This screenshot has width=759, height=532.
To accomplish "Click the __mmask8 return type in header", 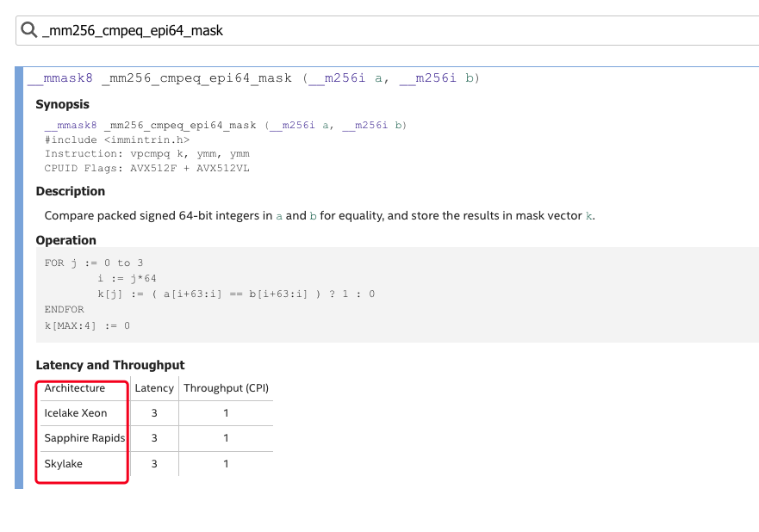I will [x=60, y=78].
